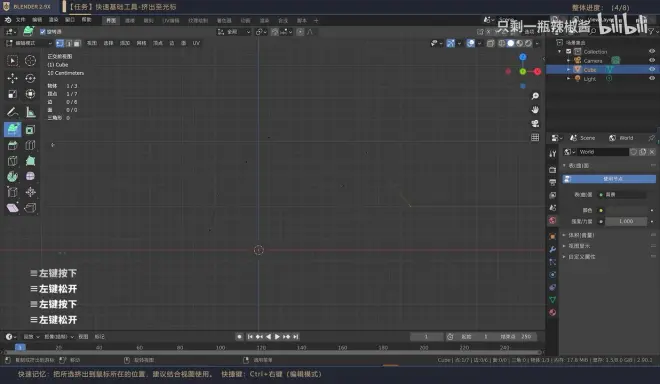Switch orthographic/perspective grid icon
Screen dimensions: 660x384
pyautogui.click(x=535, y=137)
